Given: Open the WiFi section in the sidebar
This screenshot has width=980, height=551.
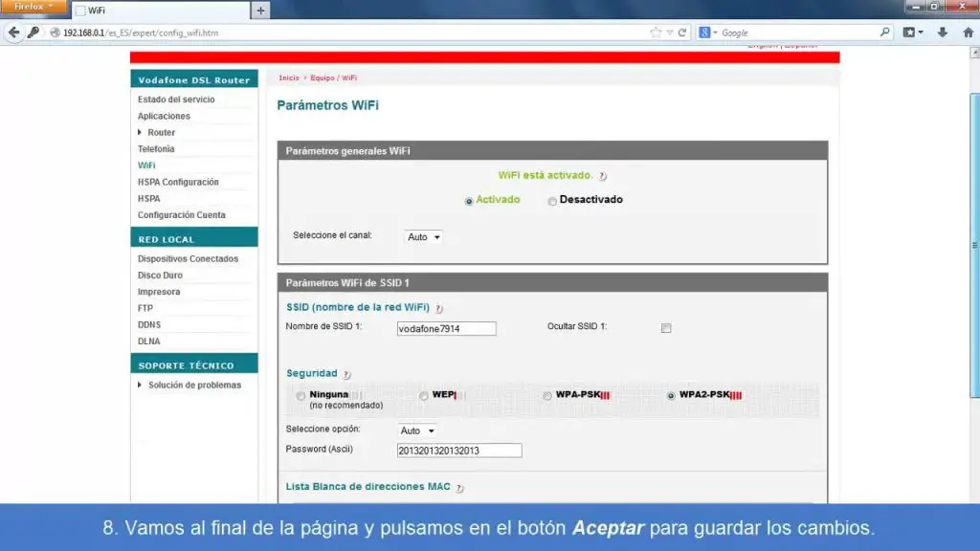Looking at the screenshot, I should coord(146,165).
